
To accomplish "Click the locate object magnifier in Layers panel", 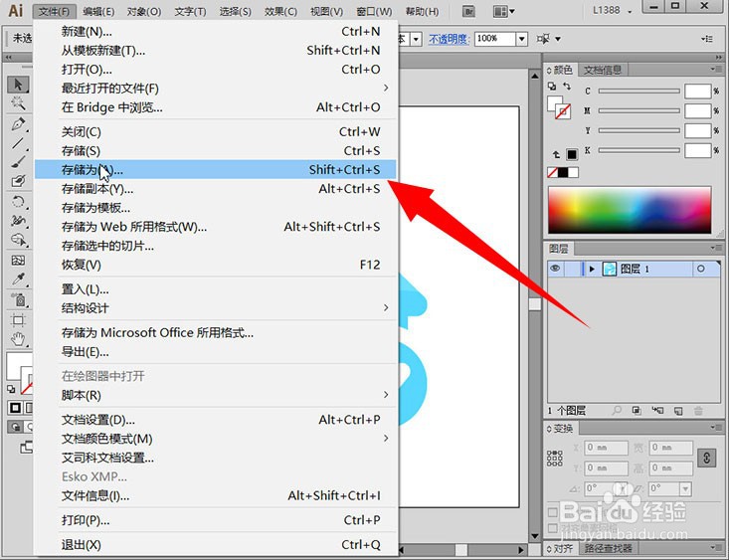I will [x=617, y=410].
